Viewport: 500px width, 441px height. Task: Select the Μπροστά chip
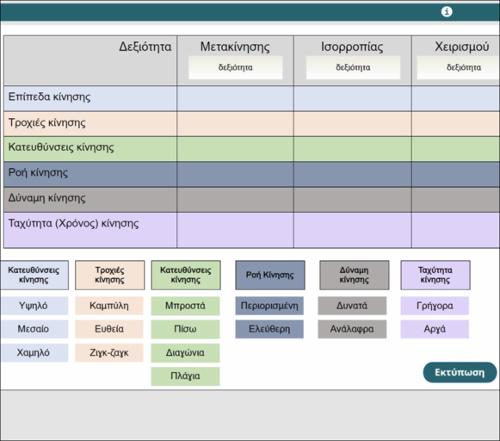185,306
